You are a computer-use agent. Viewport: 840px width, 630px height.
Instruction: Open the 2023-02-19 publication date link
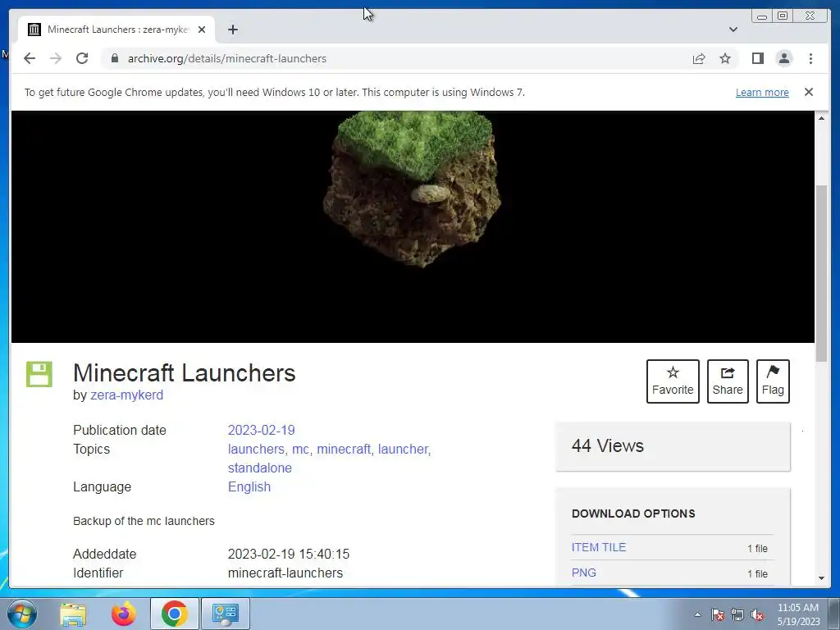point(262,430)
